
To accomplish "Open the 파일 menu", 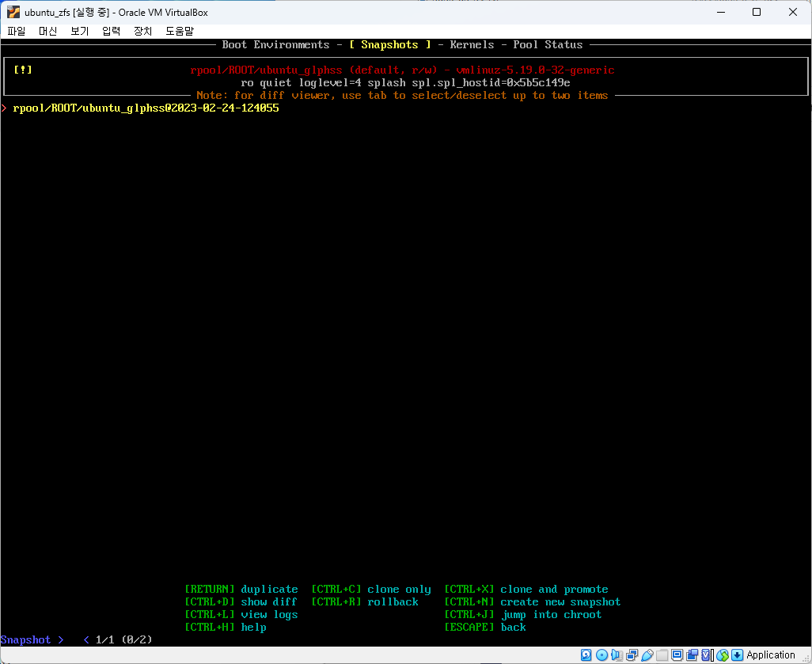I will pos(17,31).
